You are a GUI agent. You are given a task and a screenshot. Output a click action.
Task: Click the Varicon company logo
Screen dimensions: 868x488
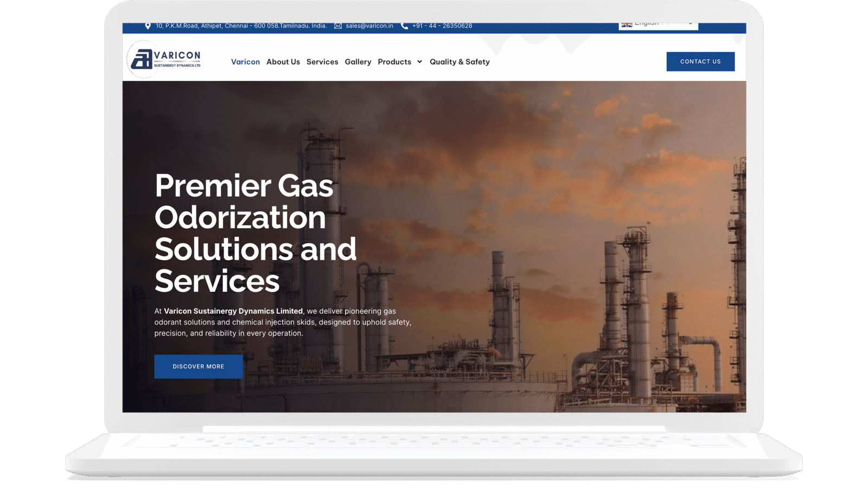coord(164,59)
